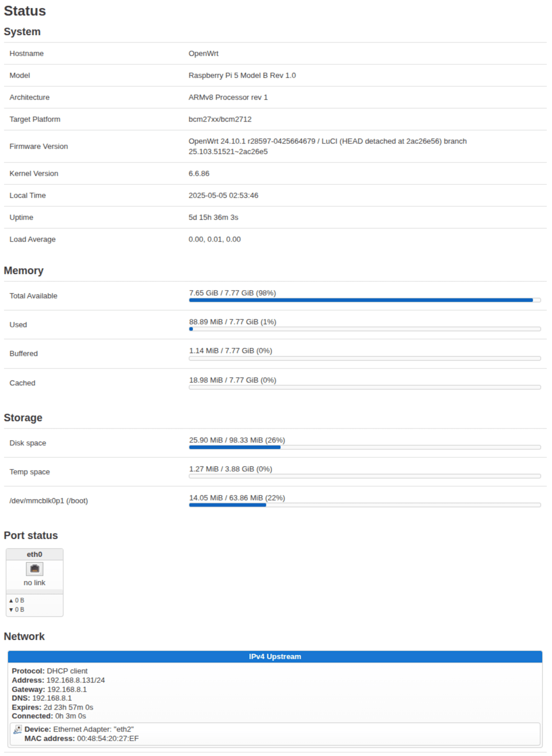Click the Kernel Version value 6.6.86

point(199,174)
